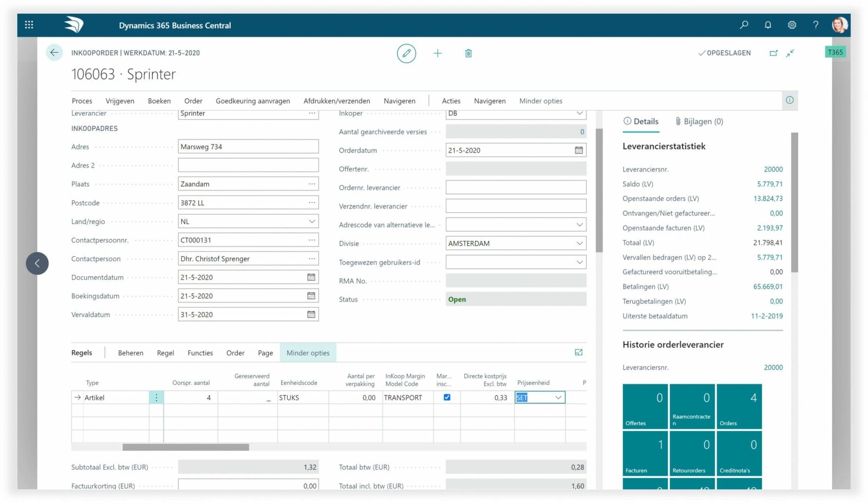Open user profile avatar
Viewport: 868px width, 503px height.
[840, 25]
